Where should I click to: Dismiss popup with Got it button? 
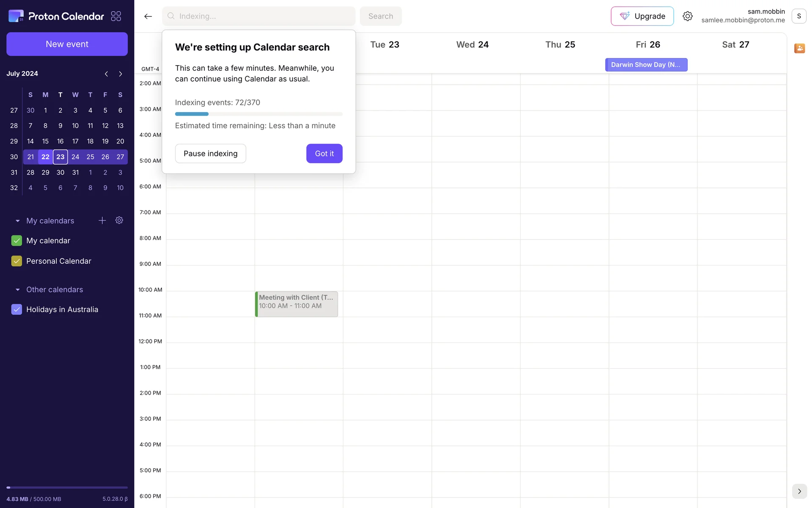324,153
